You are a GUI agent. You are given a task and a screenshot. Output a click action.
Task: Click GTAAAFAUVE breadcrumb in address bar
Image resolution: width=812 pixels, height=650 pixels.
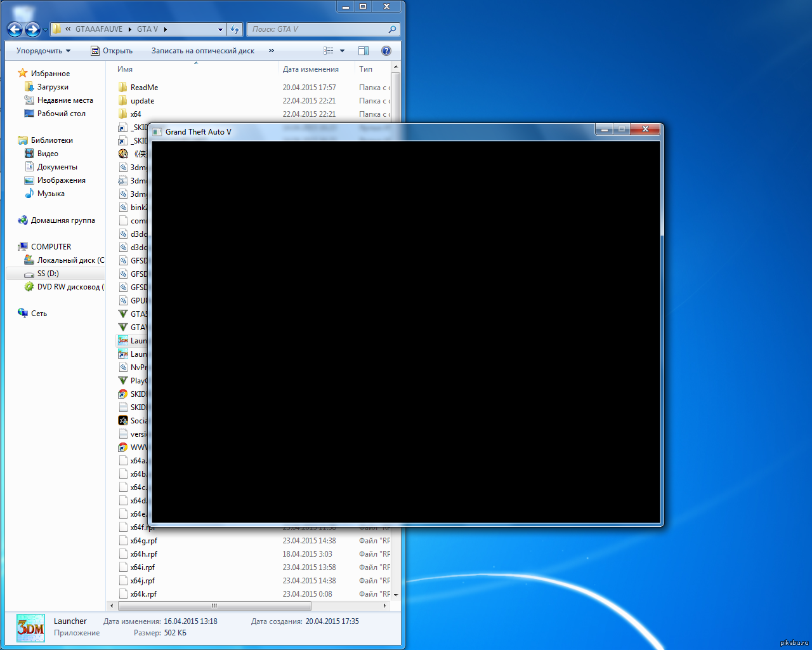[99, 29]
